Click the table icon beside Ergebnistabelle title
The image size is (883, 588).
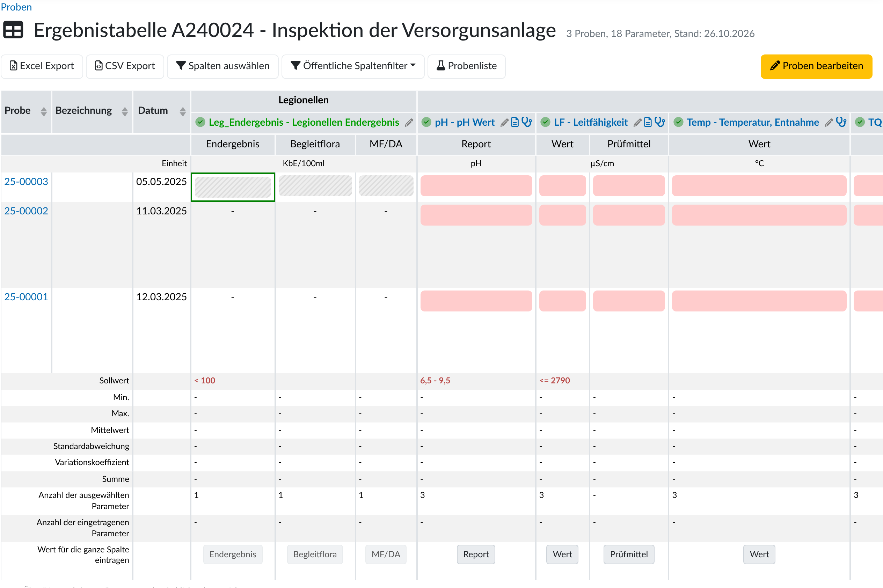pyautogui.click(x=13, y=30)
